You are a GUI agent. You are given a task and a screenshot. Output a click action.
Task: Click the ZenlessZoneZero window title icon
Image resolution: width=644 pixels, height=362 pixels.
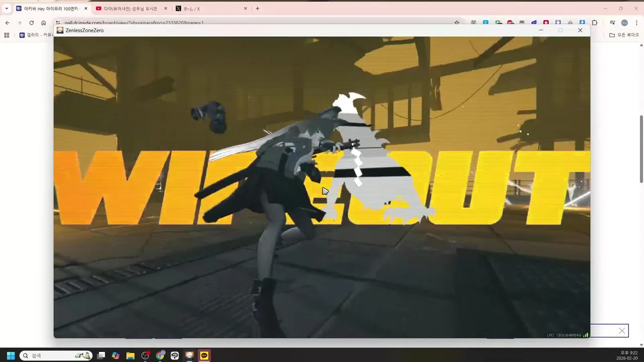click(60, 30)
